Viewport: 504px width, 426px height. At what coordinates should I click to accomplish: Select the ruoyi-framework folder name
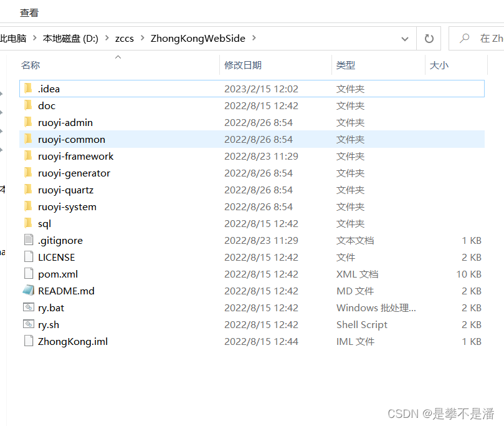click(x=76, y=156)
